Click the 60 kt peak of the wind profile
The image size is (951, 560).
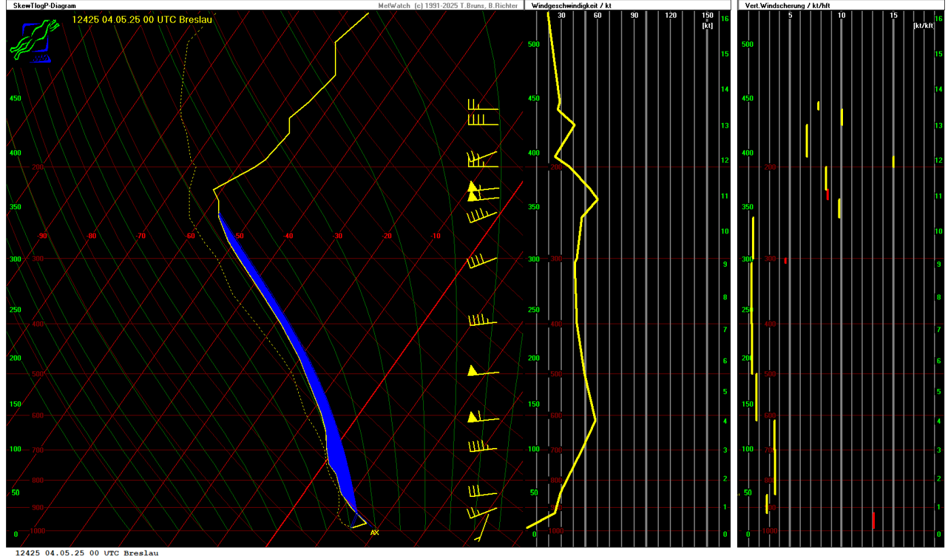click(596, 199)
